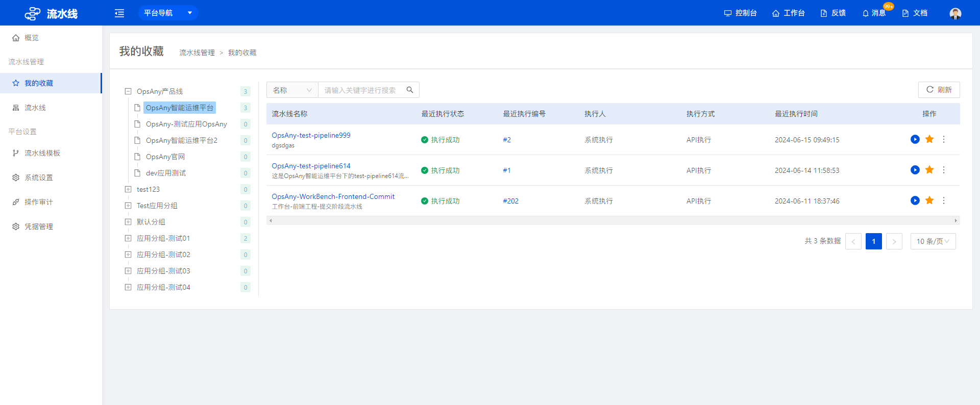
Task: Open 文档 in the top bar
Action: (x=915, y=13)
